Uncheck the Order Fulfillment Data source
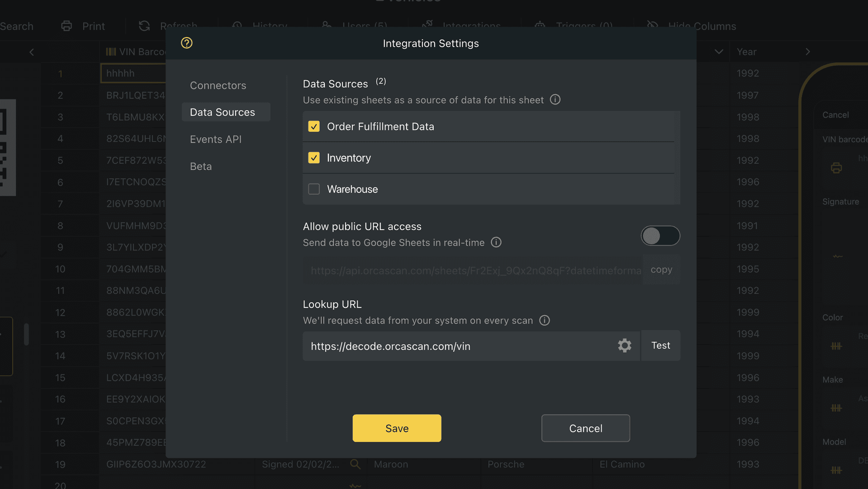 click(314, 126)
